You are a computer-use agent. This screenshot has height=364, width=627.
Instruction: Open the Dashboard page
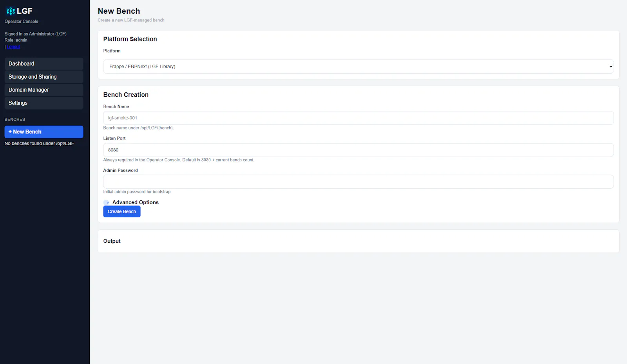click(44, 64)
